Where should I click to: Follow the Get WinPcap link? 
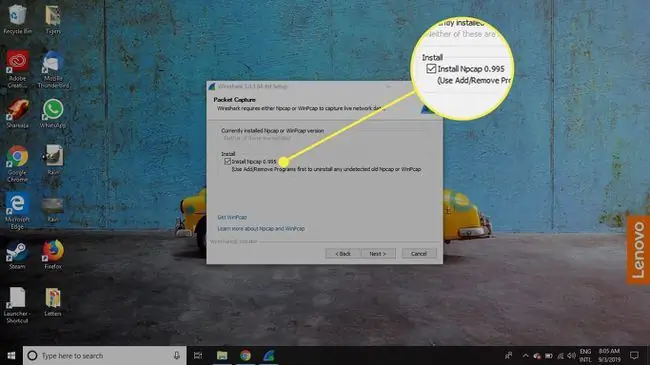pyautogui.click(x=232, y=217)
